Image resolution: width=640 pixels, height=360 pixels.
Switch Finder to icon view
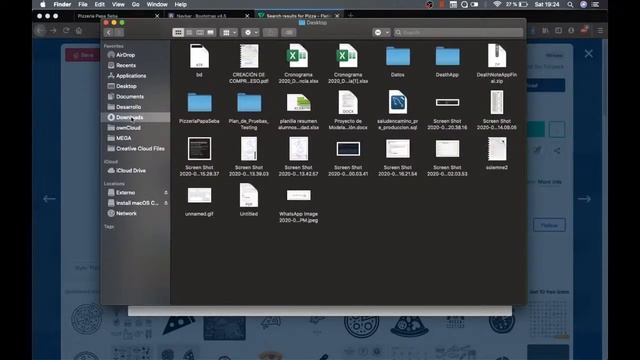[x=178, y=32]
